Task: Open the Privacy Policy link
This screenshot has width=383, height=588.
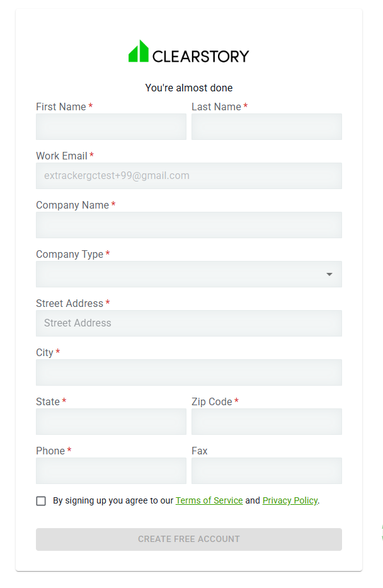Action: (290, 500)
